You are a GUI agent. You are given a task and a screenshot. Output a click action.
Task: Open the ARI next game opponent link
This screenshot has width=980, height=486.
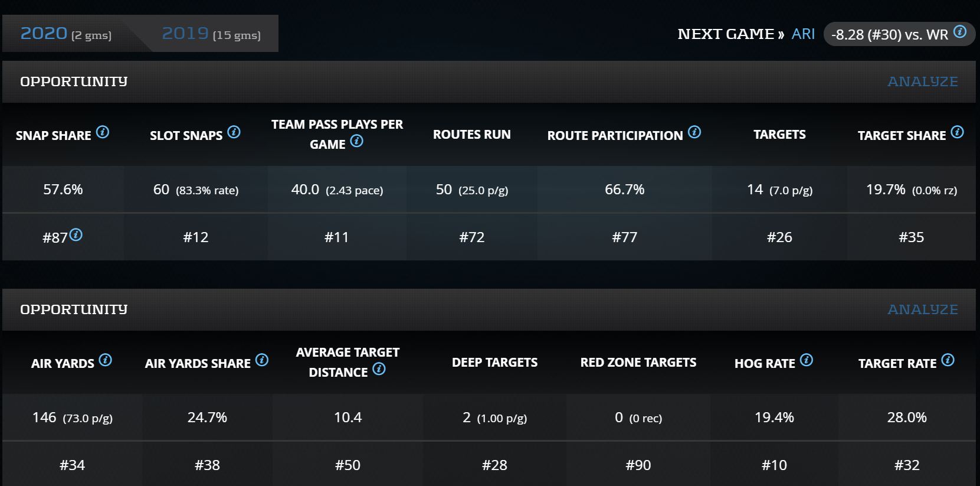click(x=803, y=34)
